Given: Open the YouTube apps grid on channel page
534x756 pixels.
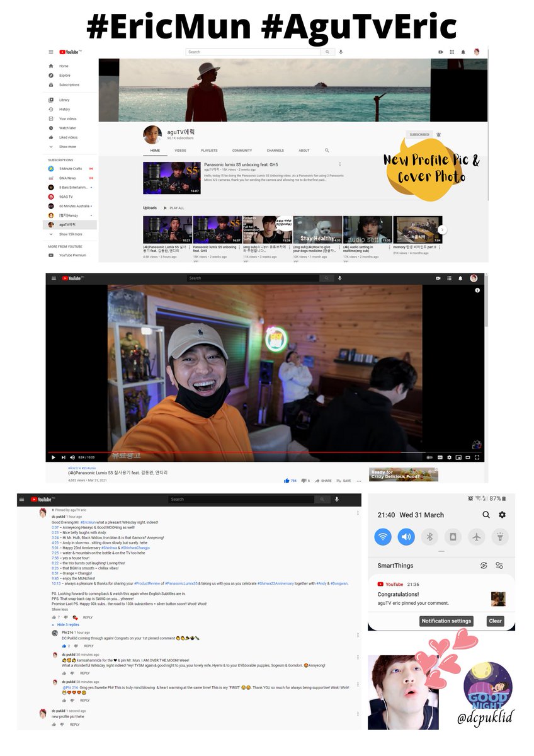Looking at the screenshot, I should [452, 52].
